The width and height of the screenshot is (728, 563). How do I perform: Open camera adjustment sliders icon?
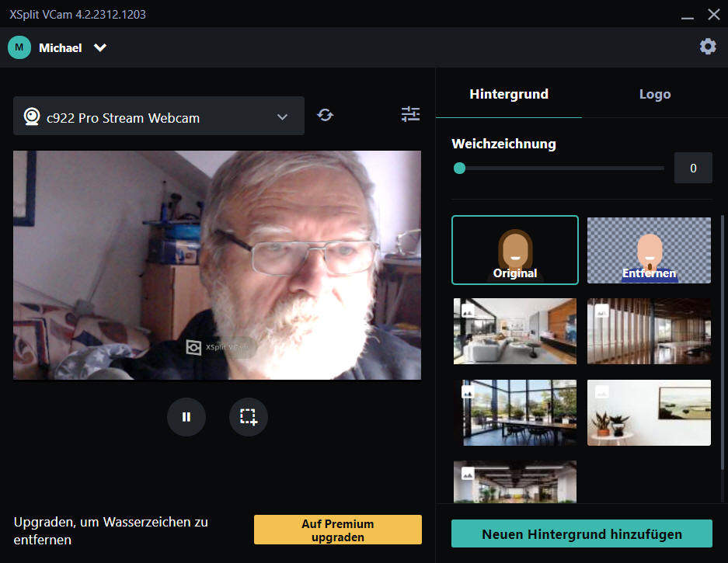(x=410, y=114)
